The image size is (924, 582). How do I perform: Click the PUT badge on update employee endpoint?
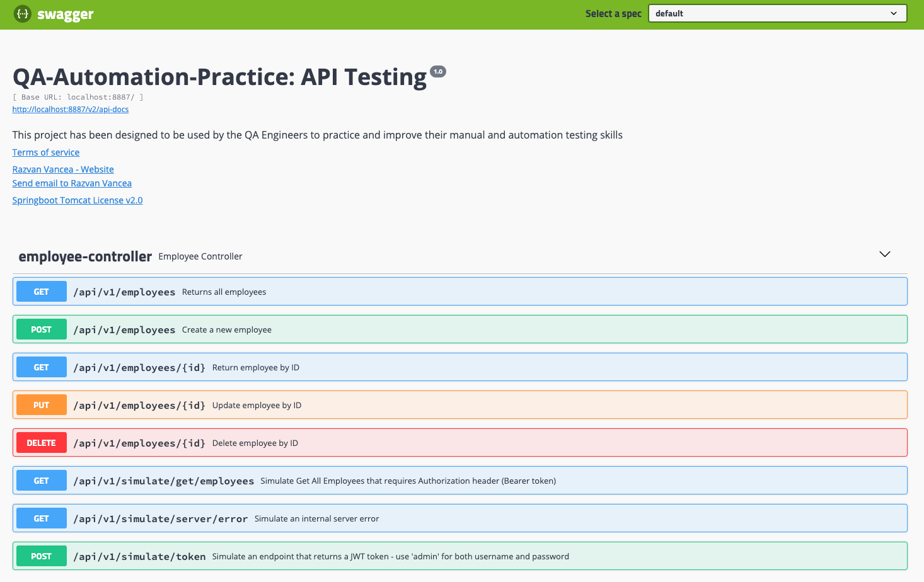click(x=41, y=404)
